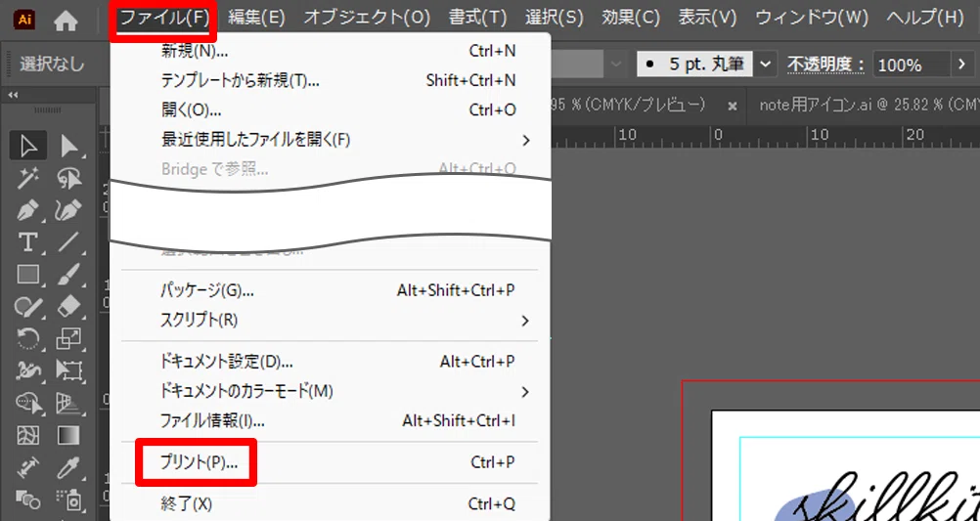Collapse the tools panel with double-arrow
980x521 pixels.
click(13, 95)
